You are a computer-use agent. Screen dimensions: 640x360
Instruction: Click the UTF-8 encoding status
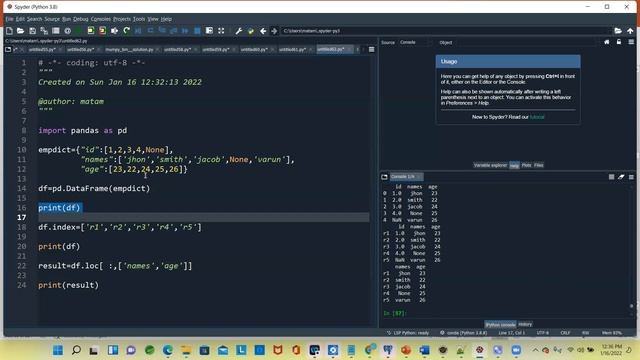(x=542, y=333)
